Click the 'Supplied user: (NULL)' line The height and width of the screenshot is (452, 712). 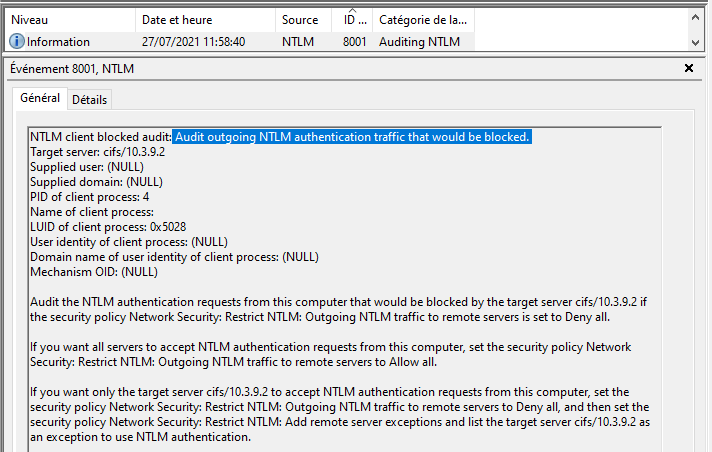87,167
